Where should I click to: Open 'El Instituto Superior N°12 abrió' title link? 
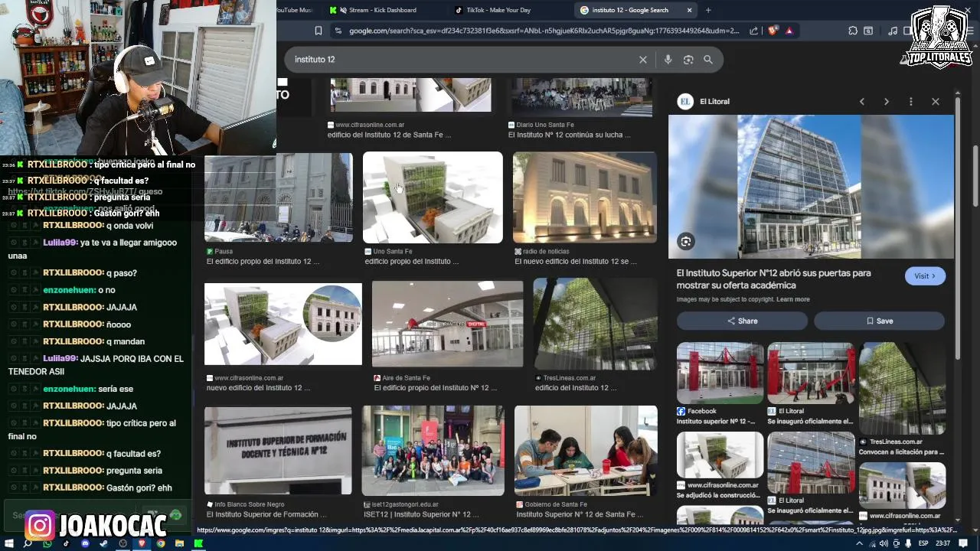tap(773, 279)
